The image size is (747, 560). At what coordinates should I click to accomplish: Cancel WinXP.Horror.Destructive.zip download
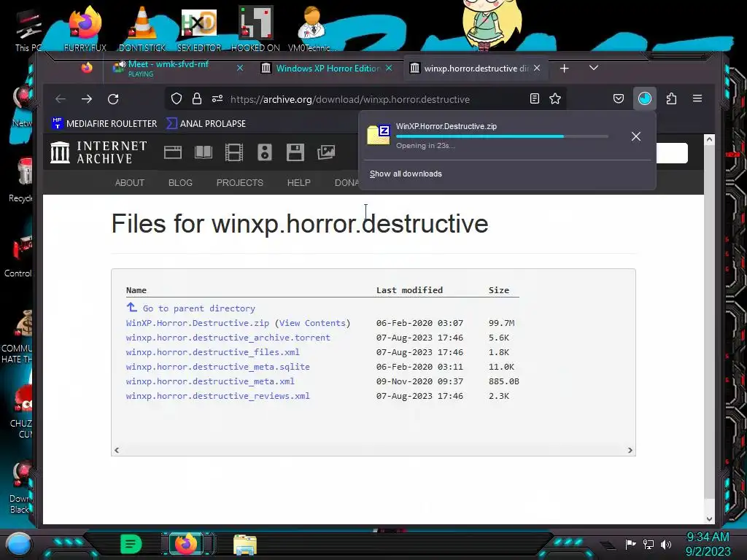tap(636, 136)
